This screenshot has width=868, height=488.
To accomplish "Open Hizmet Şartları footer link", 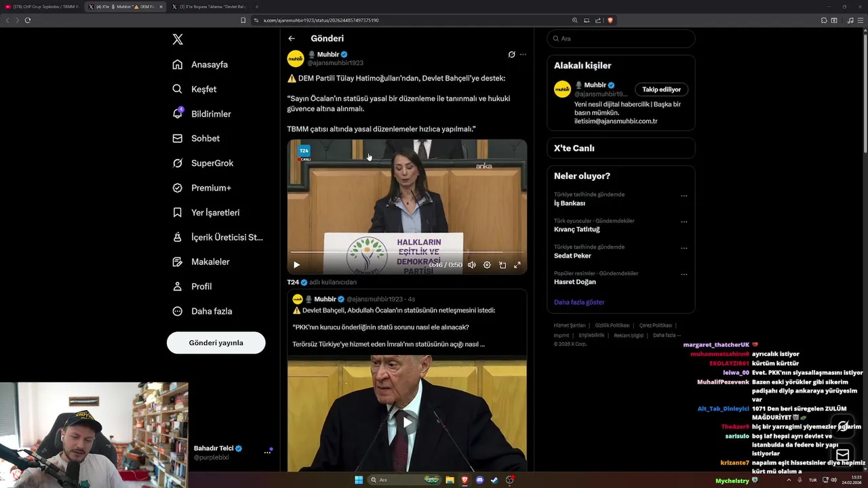I will [569, 325].
